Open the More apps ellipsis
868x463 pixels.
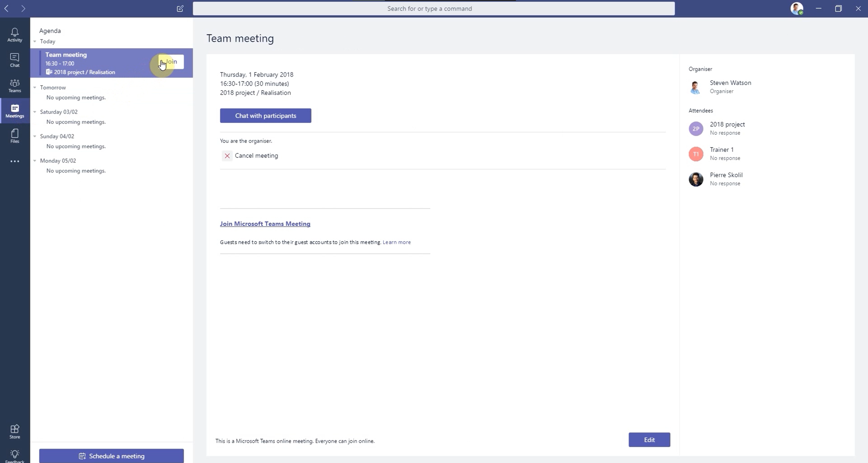(15, 161)
